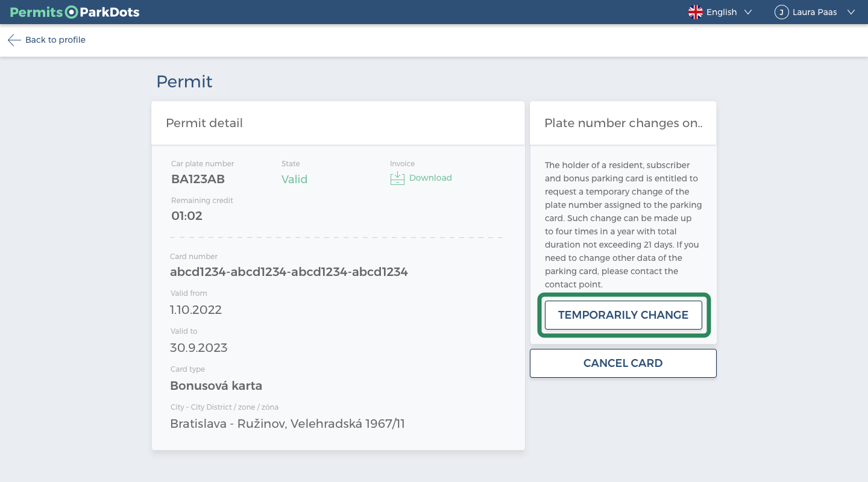Click the back arrow icon
The width and height of the screenshot is (868, 482).
coord(14,40)
